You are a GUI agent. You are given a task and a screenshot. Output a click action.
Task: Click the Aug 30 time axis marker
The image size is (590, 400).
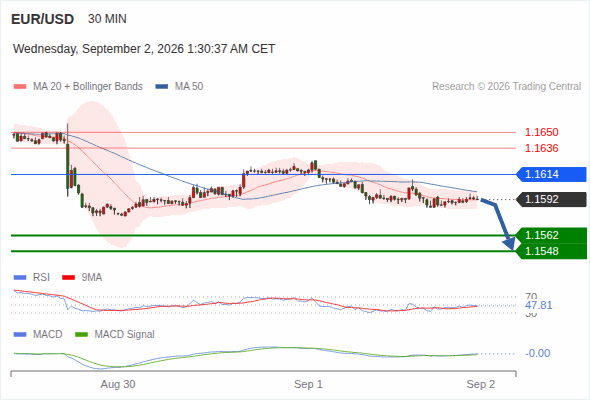point(118,384)
